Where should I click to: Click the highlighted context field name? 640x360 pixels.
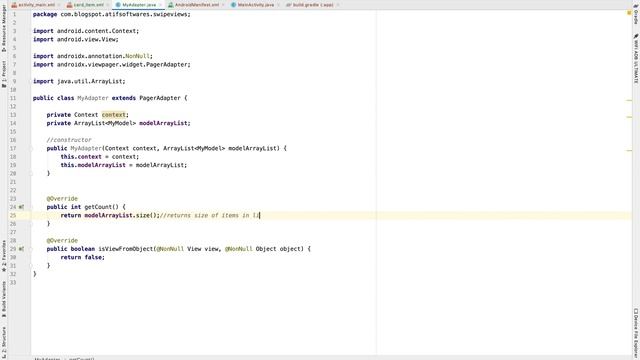click(113, 115)
